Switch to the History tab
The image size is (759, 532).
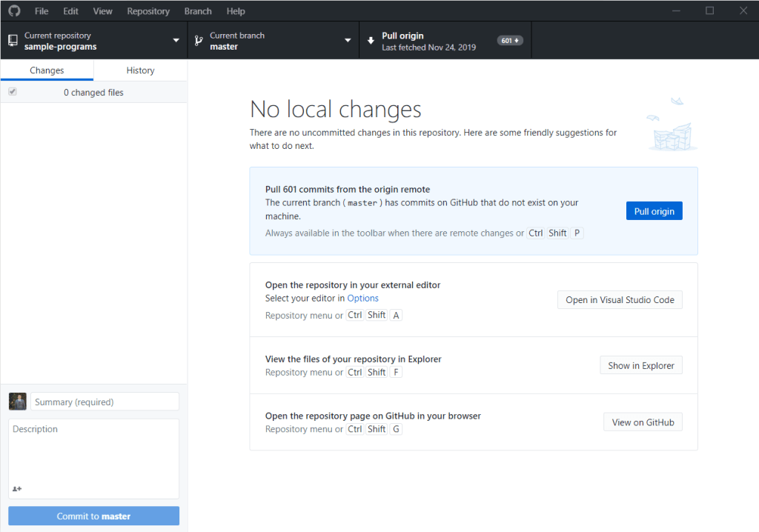[140, 70]
